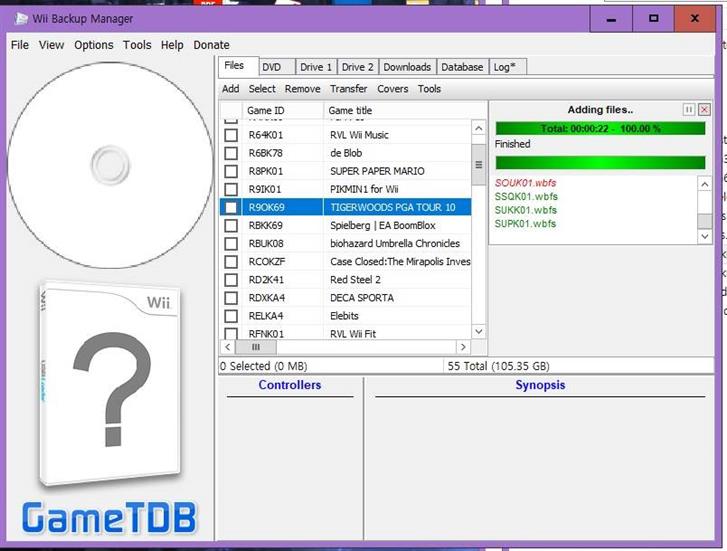Switch to the Drive 1 tab
The image size is (727, 551).
[314, 67]
